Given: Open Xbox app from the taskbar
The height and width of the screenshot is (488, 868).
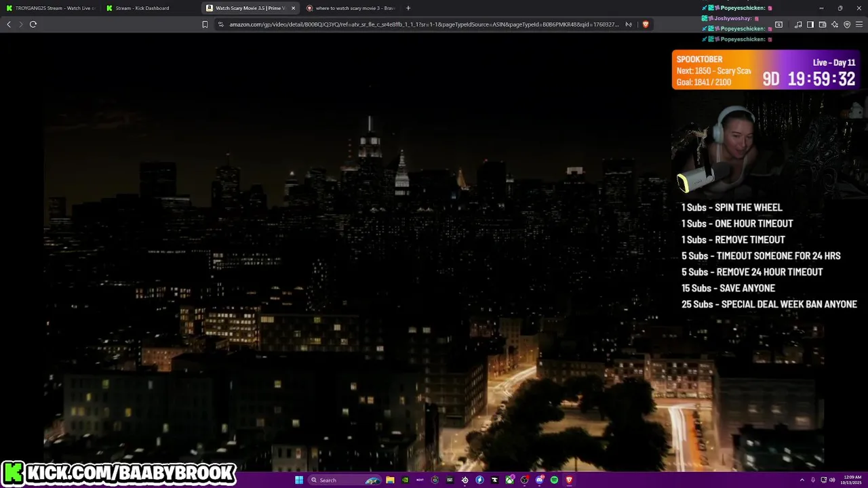Looking at the screenshot, I should pyautogui.click(x=510, y=480).
